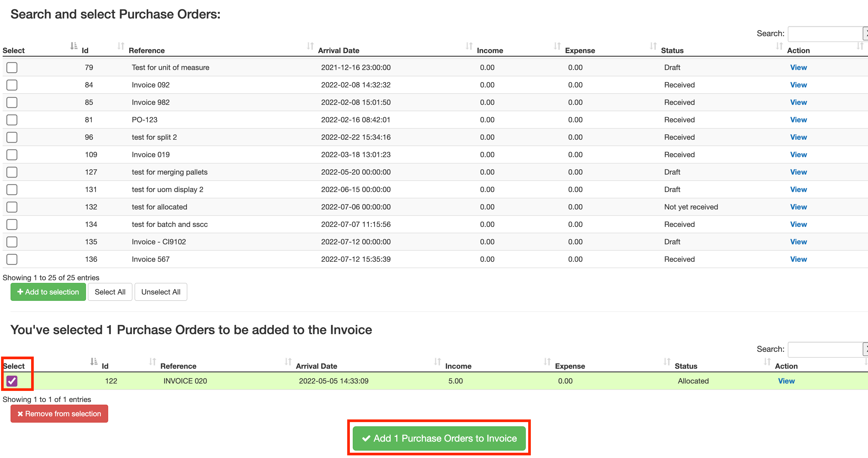868x458 pixels.
Task: Uncheck selected purchase order 122
Action: pyautogui.click(x=12, y=381)
